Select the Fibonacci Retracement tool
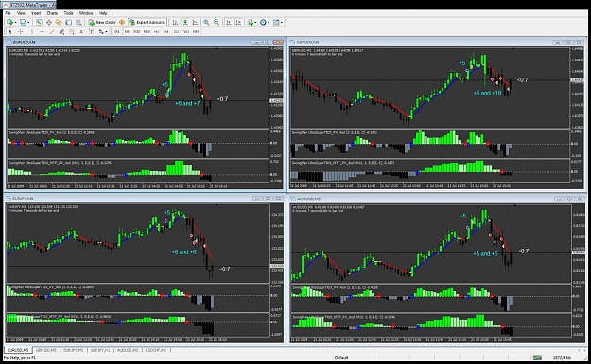The width and height of the screenshot is (591, 364). [x=72, y=31]
